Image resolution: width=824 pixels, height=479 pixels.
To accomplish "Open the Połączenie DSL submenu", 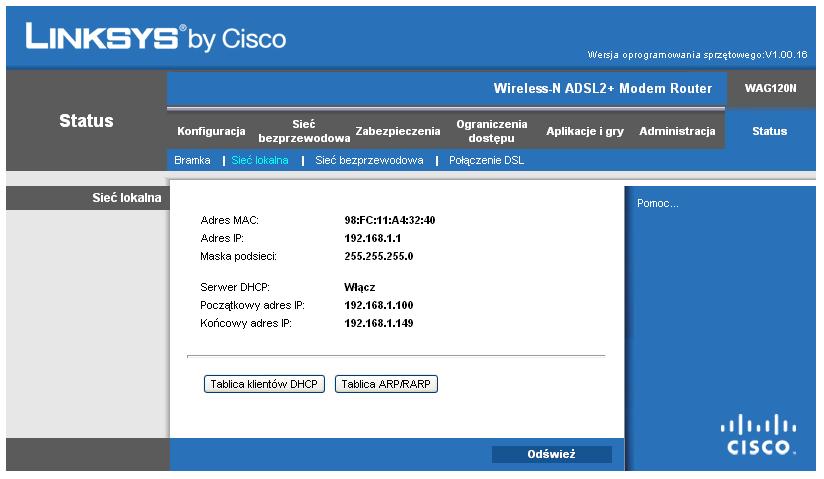I will [486, 160].
